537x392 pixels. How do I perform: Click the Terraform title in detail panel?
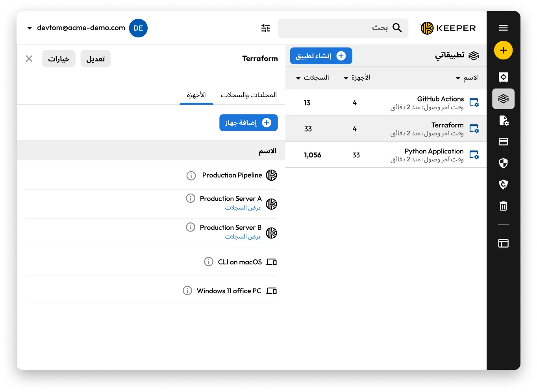pyautogui.click(x=260, y=59)
